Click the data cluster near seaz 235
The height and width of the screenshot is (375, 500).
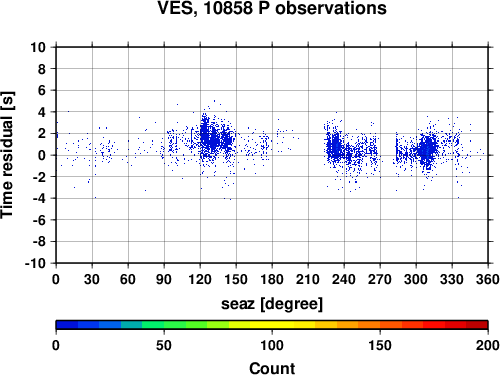pos(334,148)
